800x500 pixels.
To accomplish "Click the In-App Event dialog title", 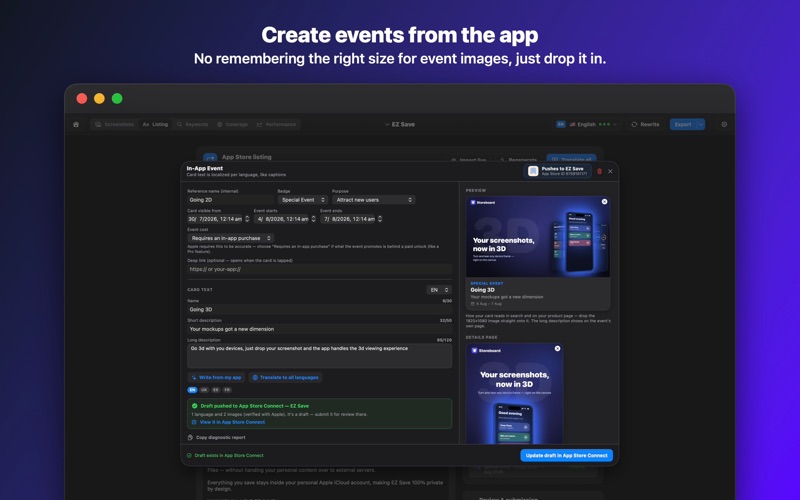I will (205, 168).
